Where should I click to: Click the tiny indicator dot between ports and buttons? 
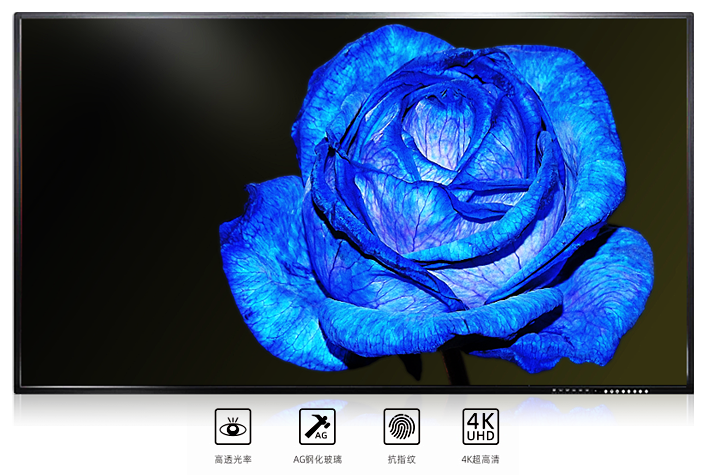pos(597,391)
